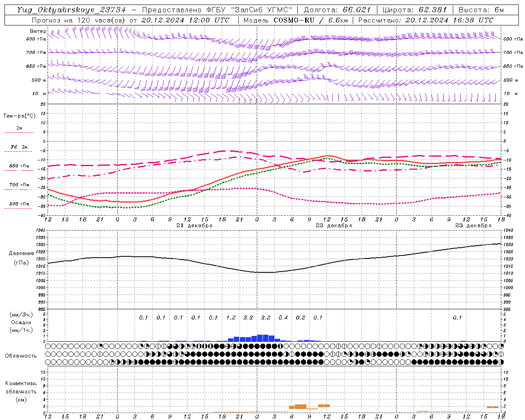Select the Давление pressure label
The height and width of the screenshot is (420, 525).
pyautogui.click(x=21, y=253)
